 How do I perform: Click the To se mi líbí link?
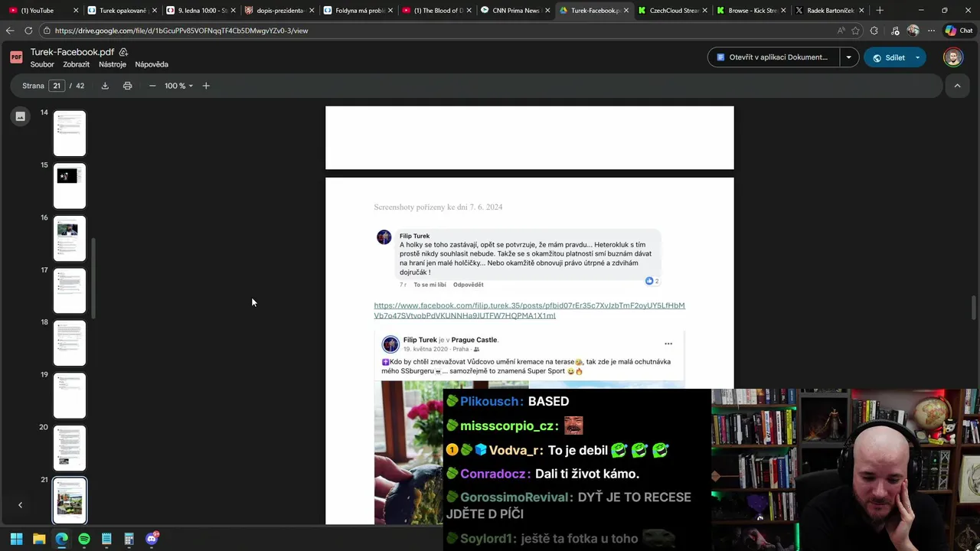[430, 285]
